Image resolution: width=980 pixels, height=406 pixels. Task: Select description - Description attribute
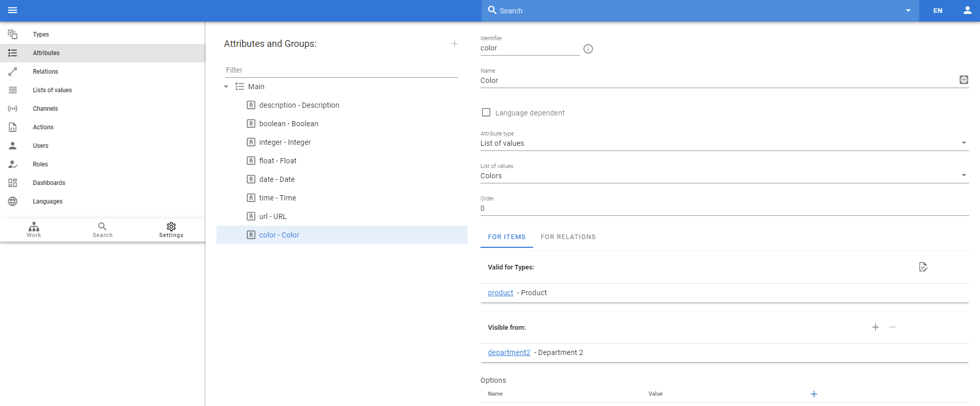342,105
